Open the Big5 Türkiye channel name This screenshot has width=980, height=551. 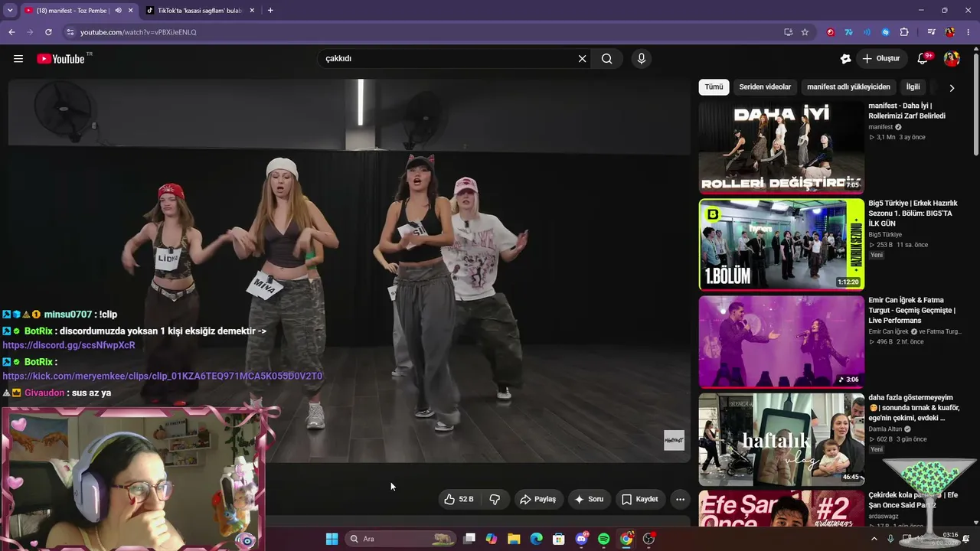click(885, 235)
